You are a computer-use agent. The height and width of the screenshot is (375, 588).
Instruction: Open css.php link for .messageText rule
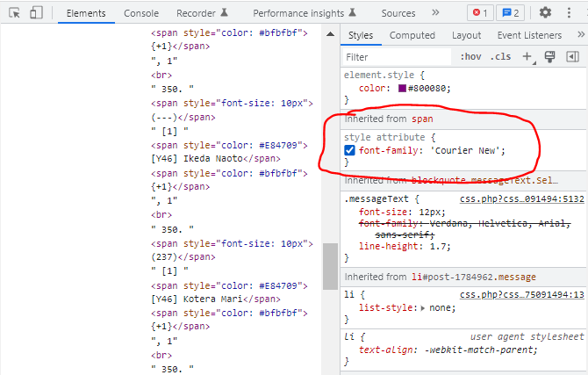522,199
